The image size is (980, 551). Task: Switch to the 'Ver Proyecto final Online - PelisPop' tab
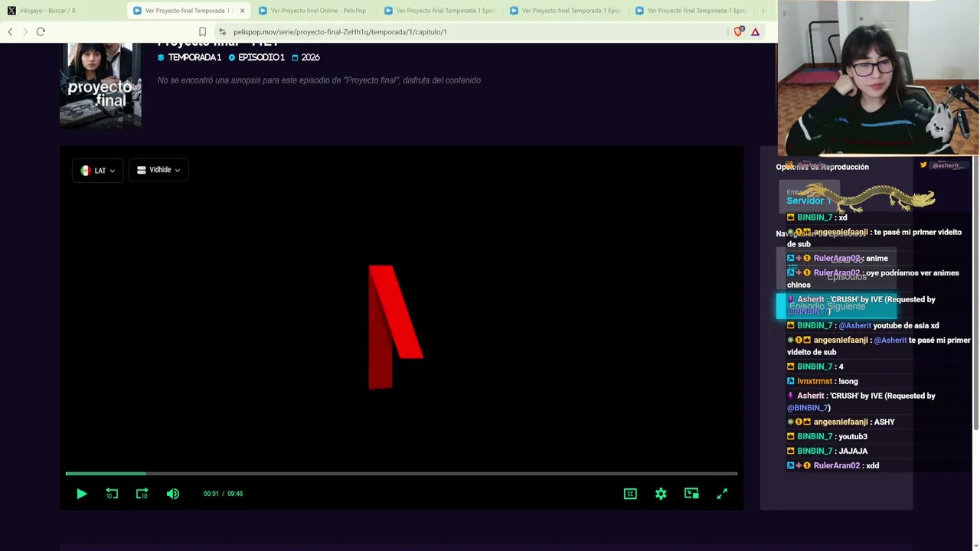(313, 11)
